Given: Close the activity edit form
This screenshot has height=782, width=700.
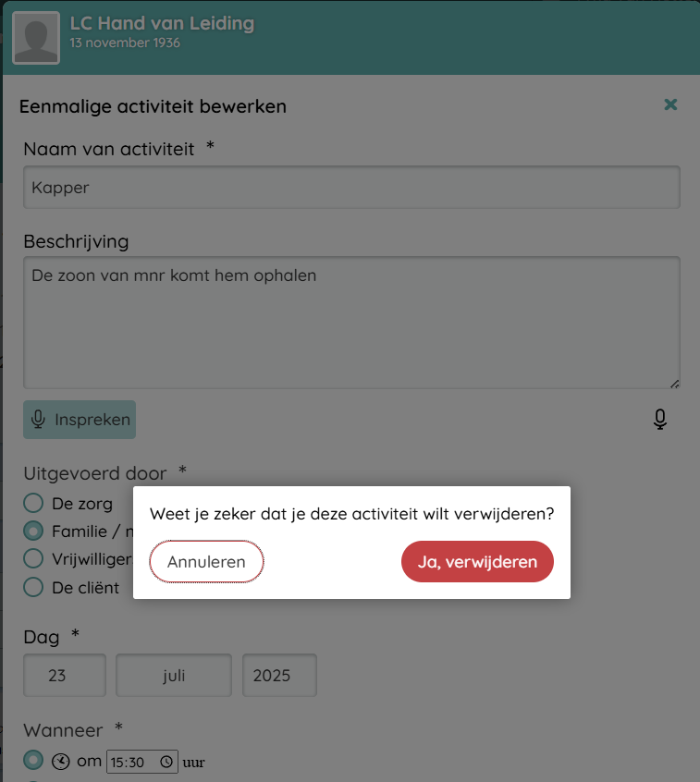Looking at the screenshot, I should [x=671, y=104].
